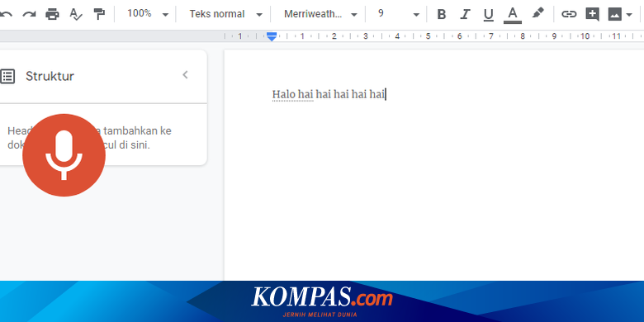Image resolution: width=644 pixels, height=322 pixels.
Task: Click the print icon
Action: 52,14
